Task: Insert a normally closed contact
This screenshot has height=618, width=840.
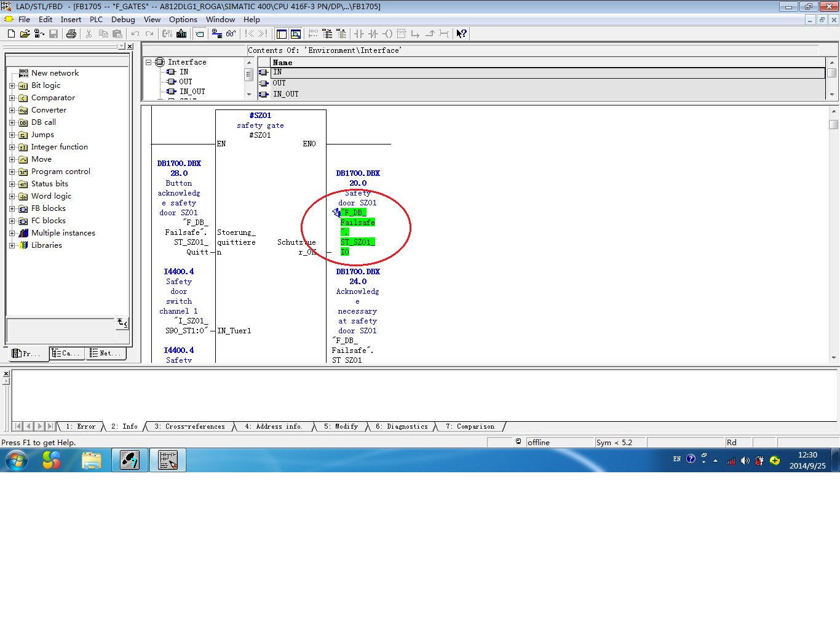Action: (x=373, y=34)
